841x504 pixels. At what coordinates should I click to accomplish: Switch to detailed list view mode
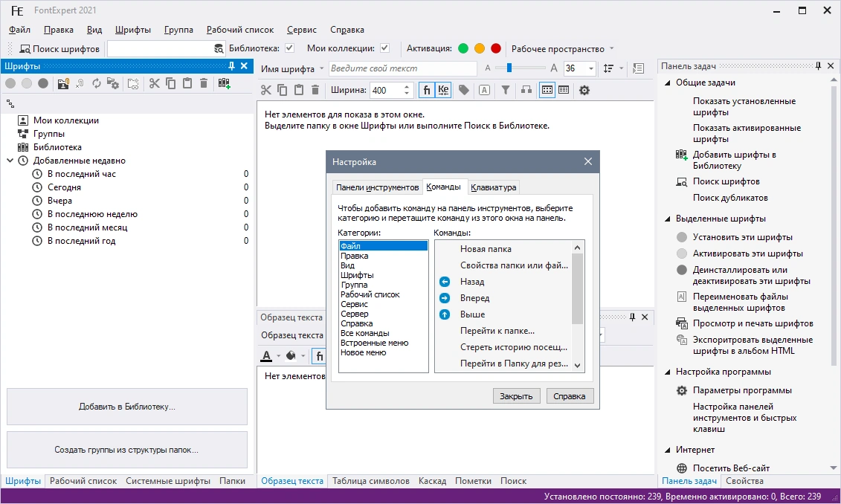tap(564, 90)
